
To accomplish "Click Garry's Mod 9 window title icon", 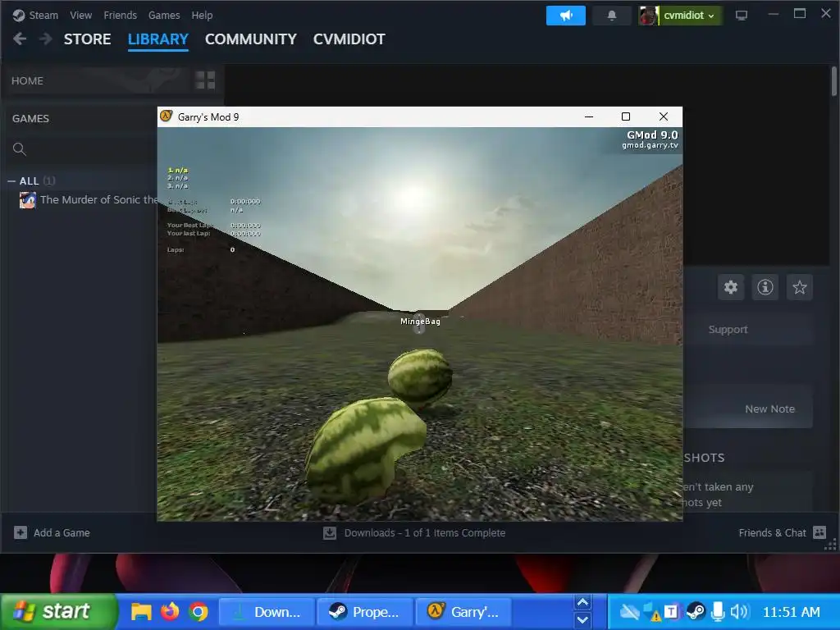I will [x=166, y=116].
